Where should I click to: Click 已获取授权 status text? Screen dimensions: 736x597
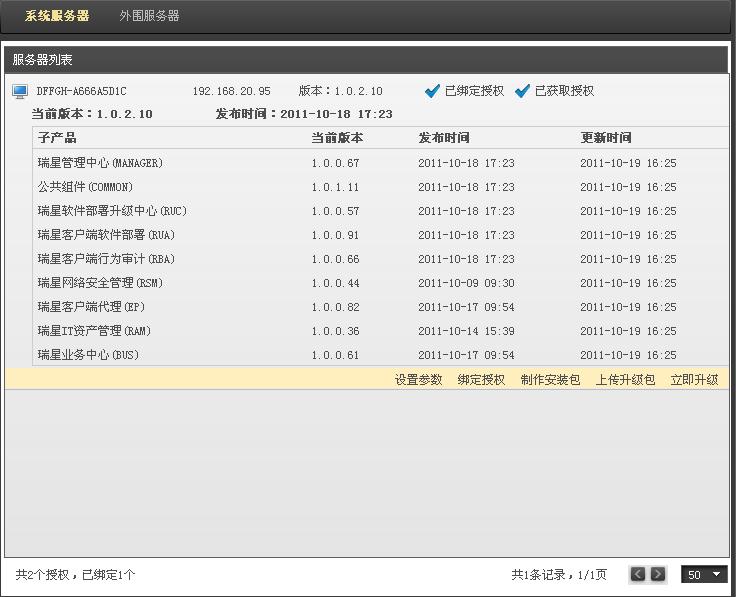(x=564, y=91)
